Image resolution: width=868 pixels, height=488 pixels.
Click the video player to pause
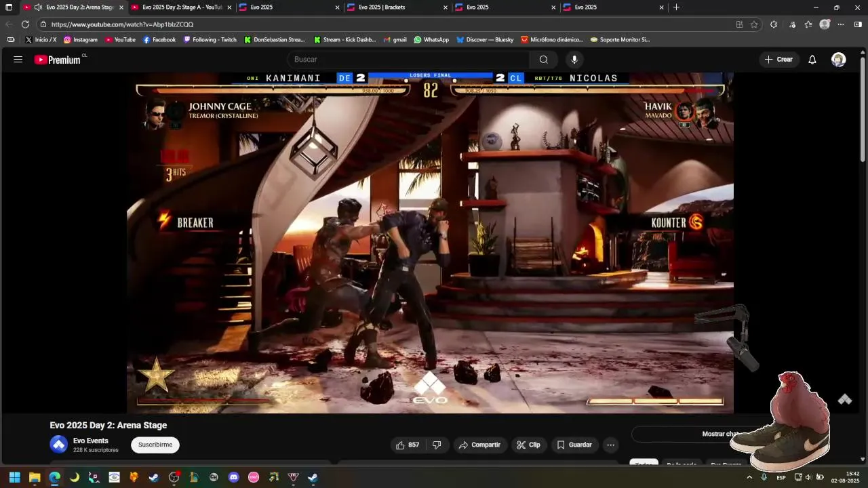click(430, 243)
